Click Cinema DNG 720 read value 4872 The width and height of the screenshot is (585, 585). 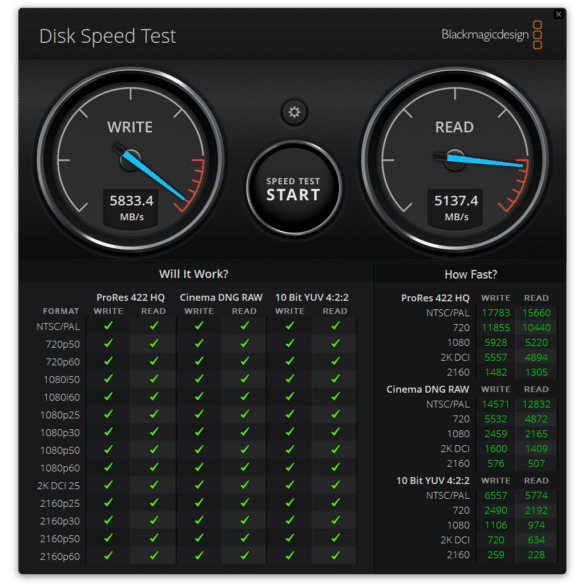(536, 419)
